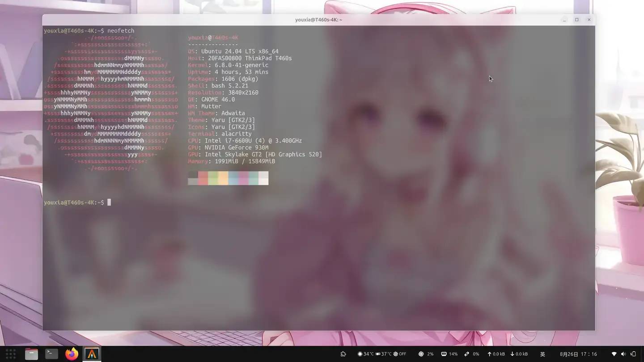Click the download speed 0.0 kB indicator
The image size is (644, 362).
click(x=519, y=354)
